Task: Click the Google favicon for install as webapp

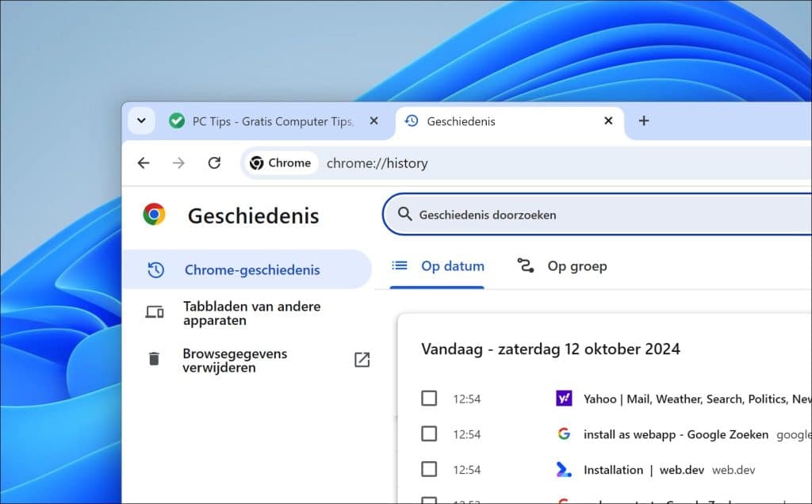Action: [x=564, y=433]
